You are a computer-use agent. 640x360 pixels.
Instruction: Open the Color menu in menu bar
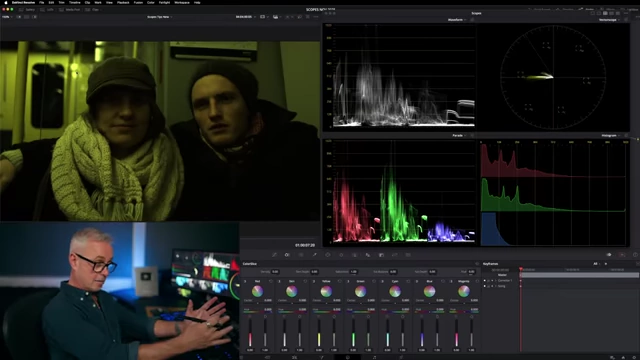pyautogui.click(x=151, y=2)
